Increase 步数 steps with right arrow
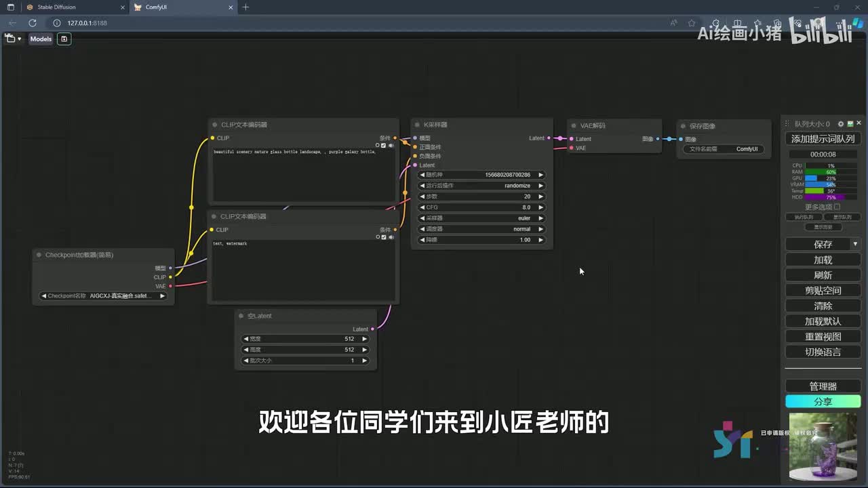The image size is (868, 488). tap(540, 197)
